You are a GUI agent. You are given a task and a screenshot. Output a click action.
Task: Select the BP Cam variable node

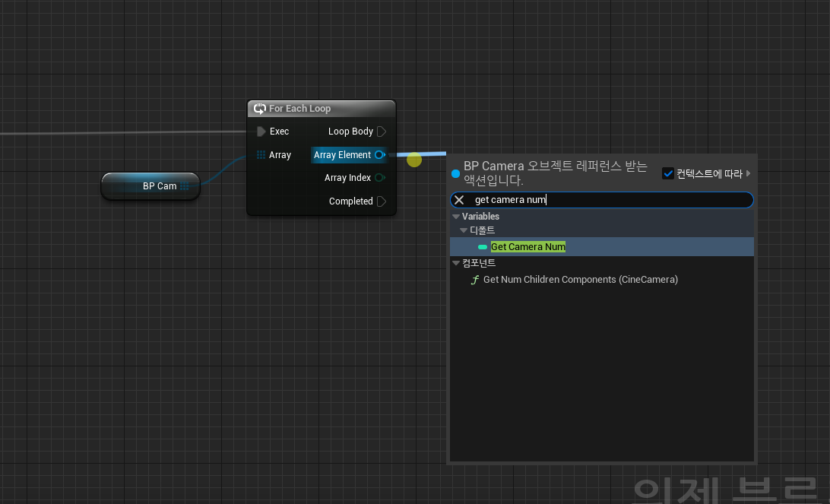tap(150, 185)
